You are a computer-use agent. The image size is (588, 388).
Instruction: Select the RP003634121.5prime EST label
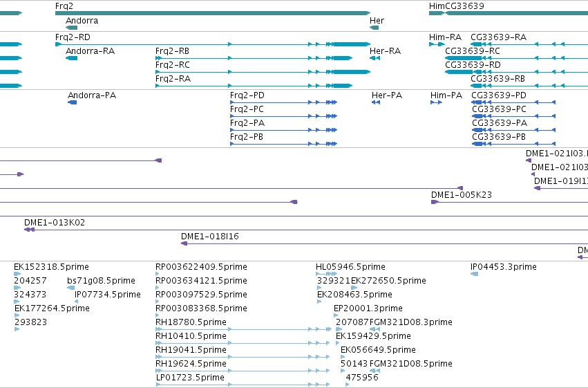click(x=201, y=281)
